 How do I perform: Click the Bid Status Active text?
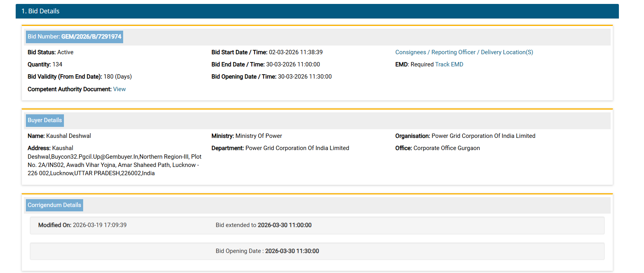click(x=51, y=52)
